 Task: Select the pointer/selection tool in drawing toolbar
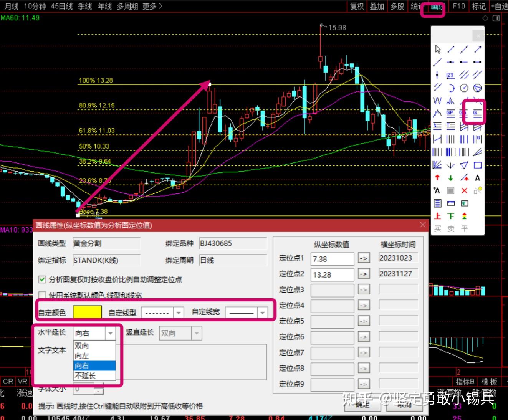[437, 50]
